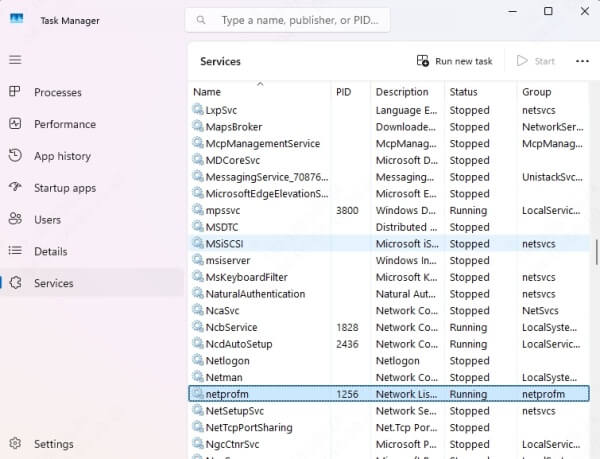Image resolution: width=600 pixels, height=459 pixels.
Task: Open the three-dot more options menu
Action: tap(582, 61)
